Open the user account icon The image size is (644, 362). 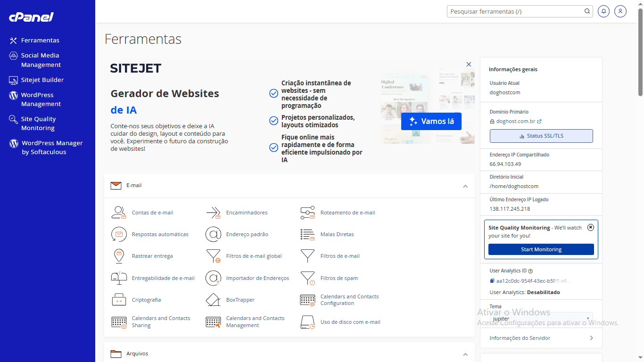(620, 11)
